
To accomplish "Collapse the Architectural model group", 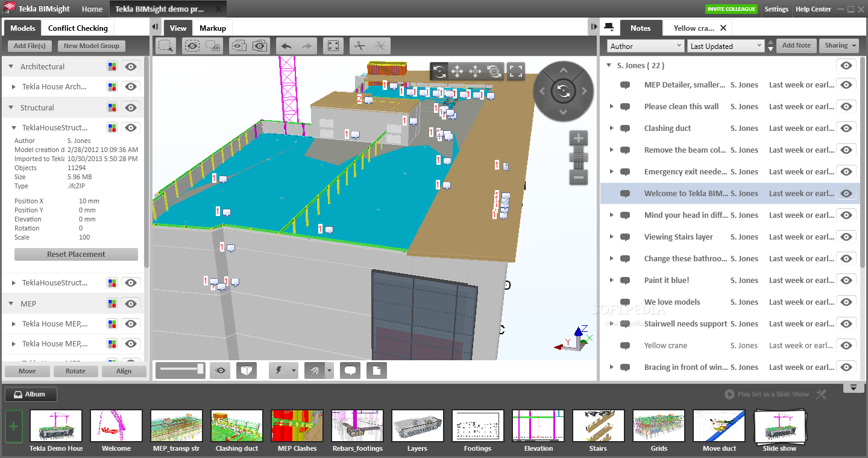I will [x=11, y=67].
